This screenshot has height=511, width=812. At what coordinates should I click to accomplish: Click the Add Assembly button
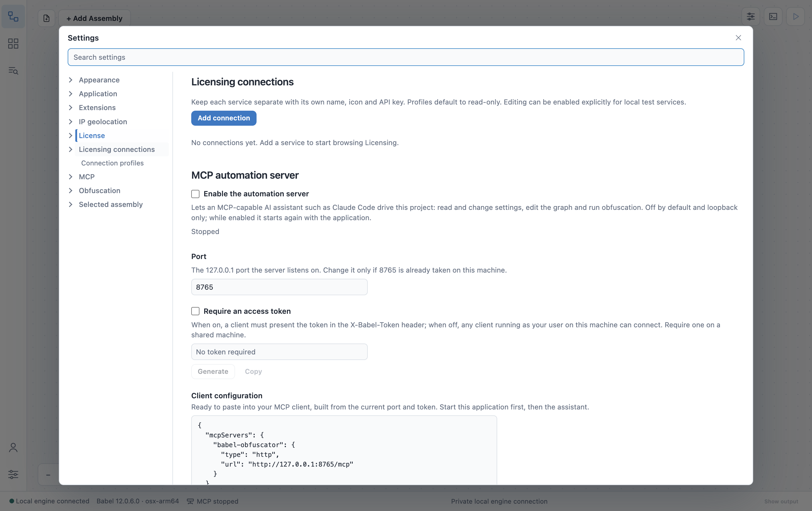(x=94, y=18)
